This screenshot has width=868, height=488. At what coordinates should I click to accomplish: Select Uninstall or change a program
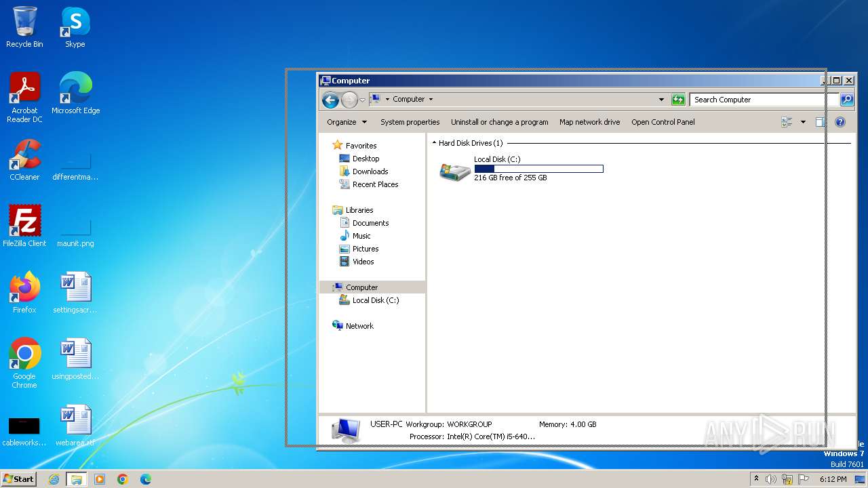pyautogui.click(x=500, y=122)
